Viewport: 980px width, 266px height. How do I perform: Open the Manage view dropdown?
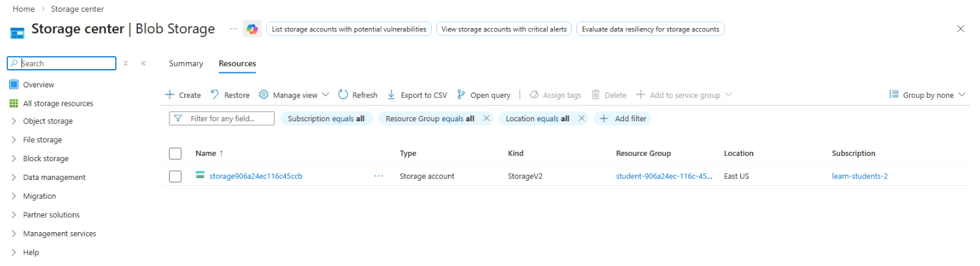pyautogui.click(x=294, y=95)
